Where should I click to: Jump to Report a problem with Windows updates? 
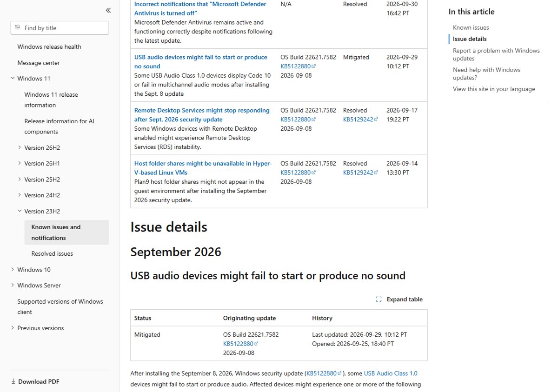(496, 54)
